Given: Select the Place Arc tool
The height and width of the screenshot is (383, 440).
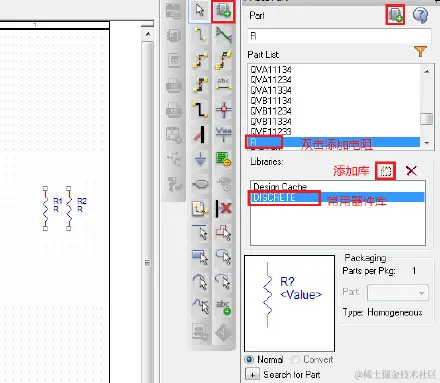Looking at the screenshot, I should [x=200, y=282].
